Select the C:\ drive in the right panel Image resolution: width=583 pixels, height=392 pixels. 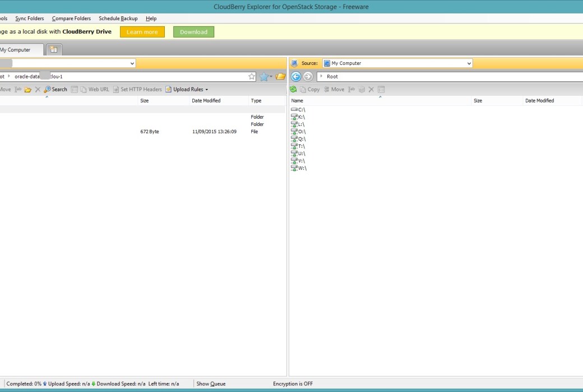tap(300, 109)
